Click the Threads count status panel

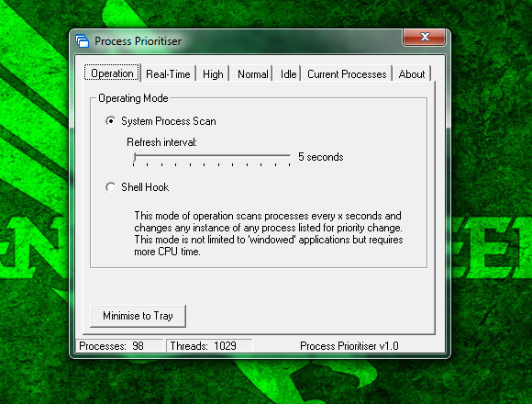point(209,346)
